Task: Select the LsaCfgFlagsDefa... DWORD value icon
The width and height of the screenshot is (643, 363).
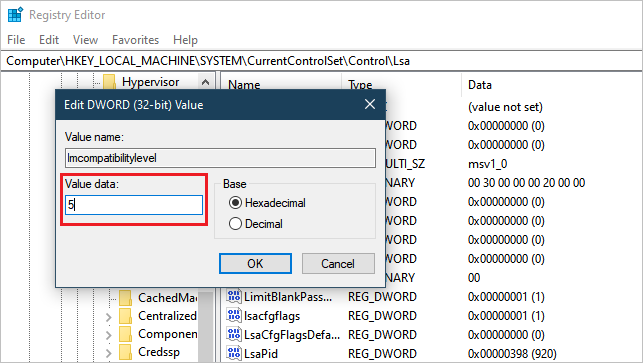Action: click(234, 334)
